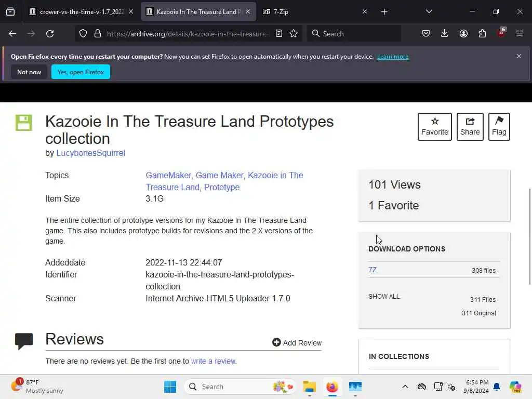The image size is (532, 399).
Task: Open the LucybonesSquirrel uploader link
Action: tap(90, 153)
